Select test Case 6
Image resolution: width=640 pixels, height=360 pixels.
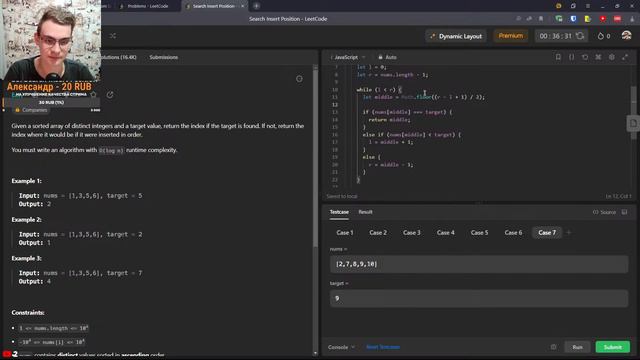pos(513,233)
